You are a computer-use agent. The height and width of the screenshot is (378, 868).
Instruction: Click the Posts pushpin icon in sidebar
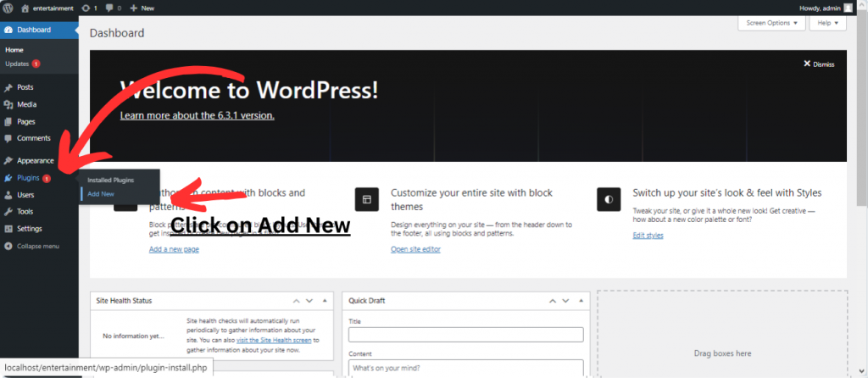click(x=8, y=87)
